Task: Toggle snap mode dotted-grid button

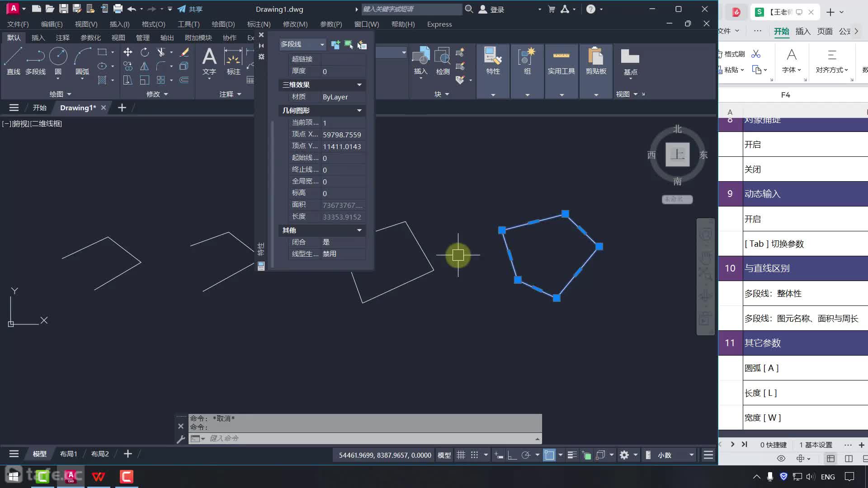Action: pyautogui.click(x=474, y=455)
